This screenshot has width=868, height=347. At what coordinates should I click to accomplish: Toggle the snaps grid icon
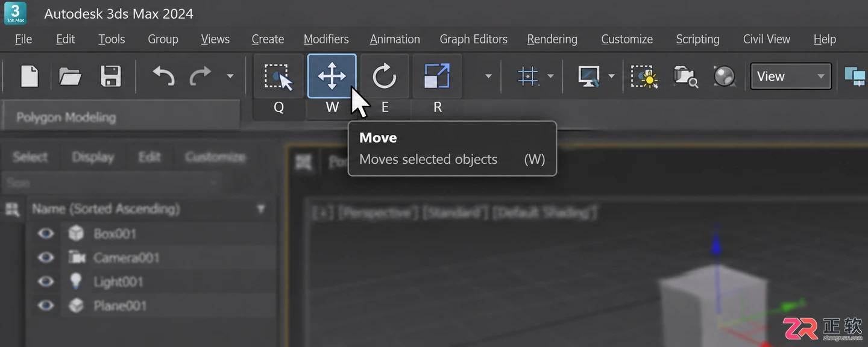(x=528, y=77)
